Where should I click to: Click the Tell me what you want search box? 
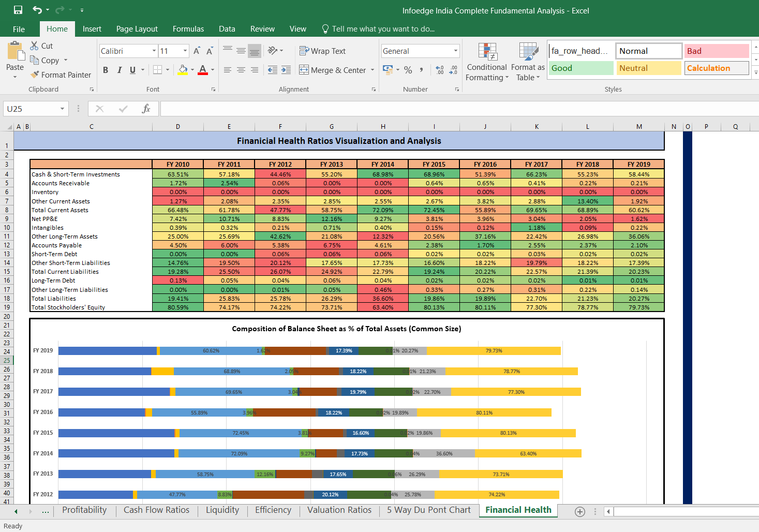coord(378,29)
